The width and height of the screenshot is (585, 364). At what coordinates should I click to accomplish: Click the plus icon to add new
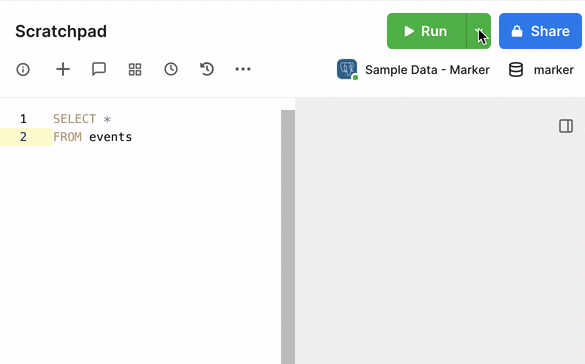pyautogui.click(x=63, y=69)
